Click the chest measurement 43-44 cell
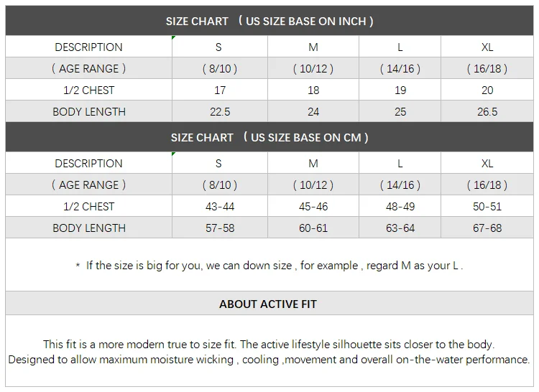Viewport: 539px width, 392px height. [220, 207]
